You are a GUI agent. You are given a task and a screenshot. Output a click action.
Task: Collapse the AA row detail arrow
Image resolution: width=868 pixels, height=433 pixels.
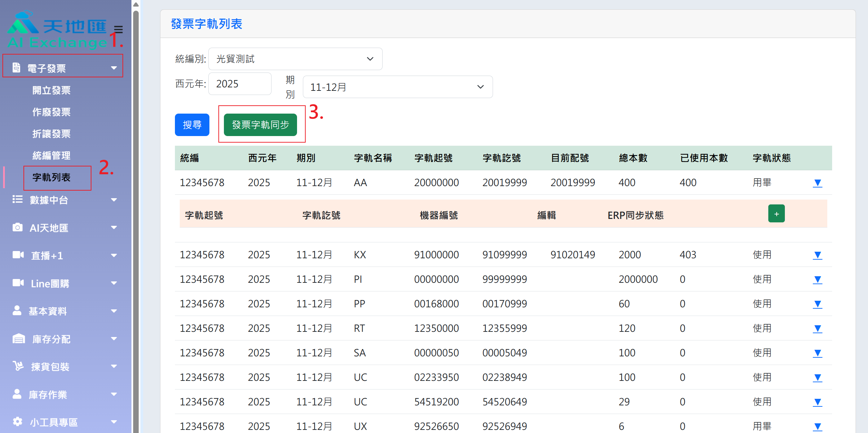tap(817, 183)
